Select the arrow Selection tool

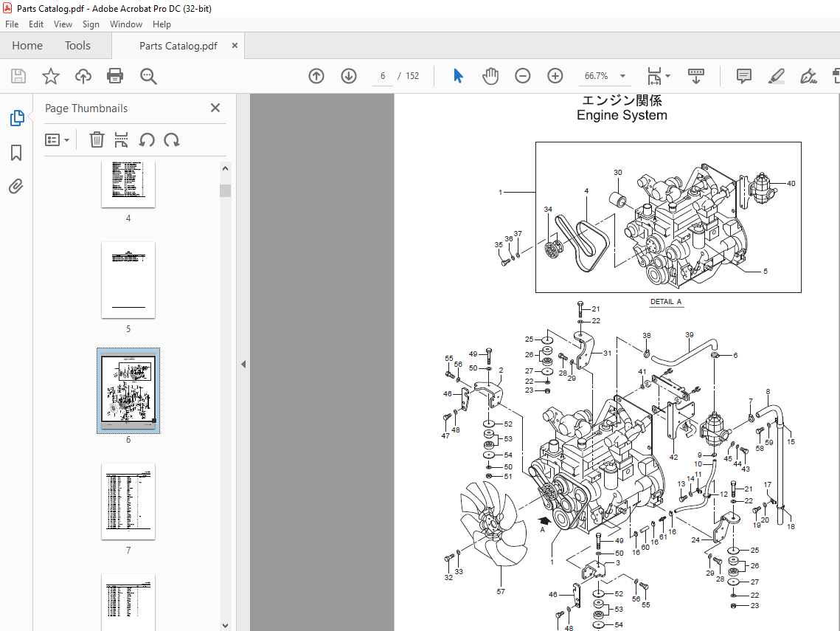[x=458, y=76]
